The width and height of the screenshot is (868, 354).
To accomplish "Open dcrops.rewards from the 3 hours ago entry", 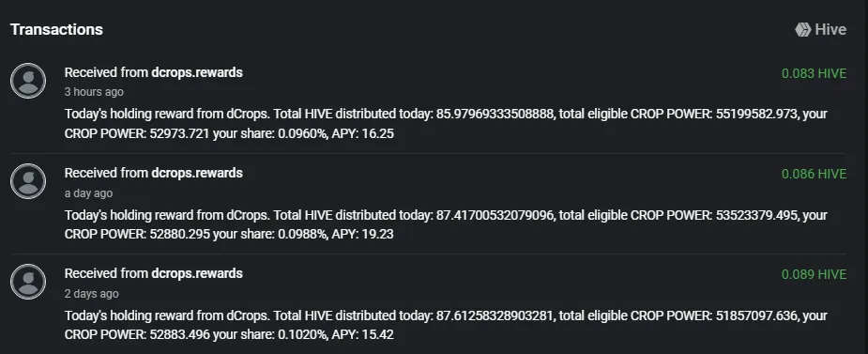I will click(197, 72).
